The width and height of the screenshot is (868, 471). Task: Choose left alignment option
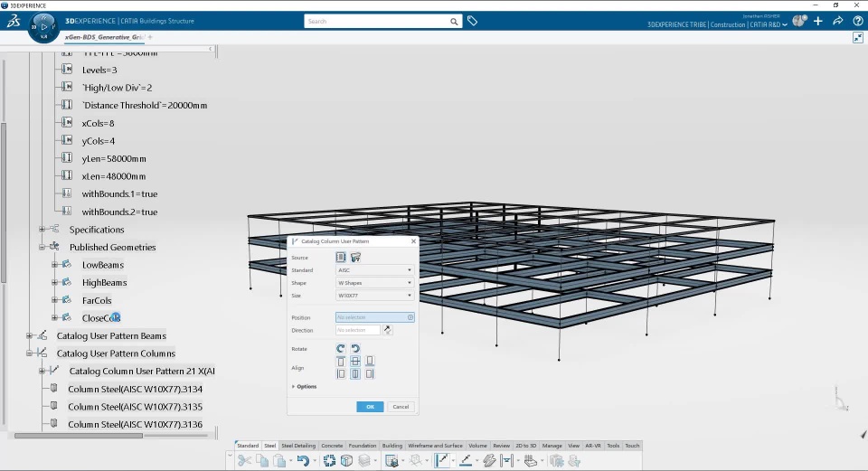[x=341, y=374]
